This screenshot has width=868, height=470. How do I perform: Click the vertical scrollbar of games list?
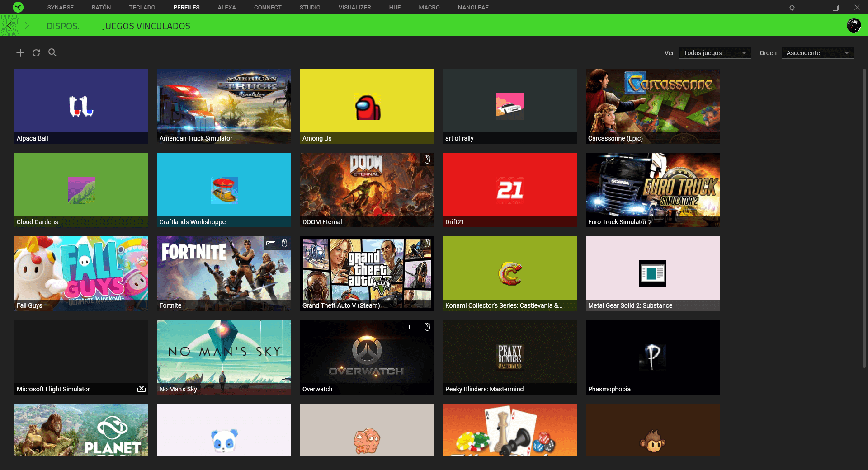pos(864,219)
